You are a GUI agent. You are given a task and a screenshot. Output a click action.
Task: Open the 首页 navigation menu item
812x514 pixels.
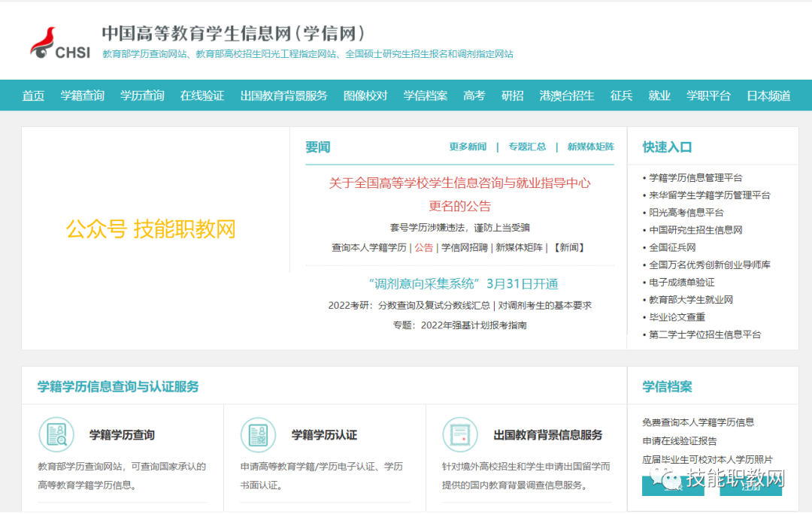(33, 95)
